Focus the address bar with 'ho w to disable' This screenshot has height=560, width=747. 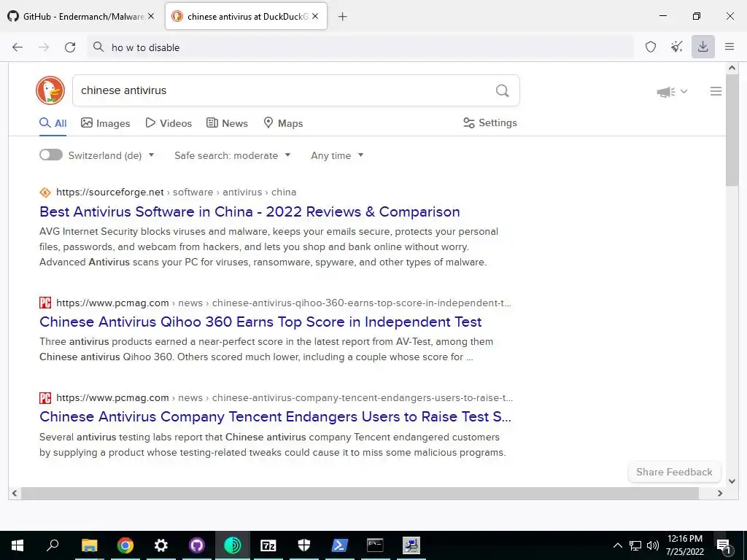(360, 47)
